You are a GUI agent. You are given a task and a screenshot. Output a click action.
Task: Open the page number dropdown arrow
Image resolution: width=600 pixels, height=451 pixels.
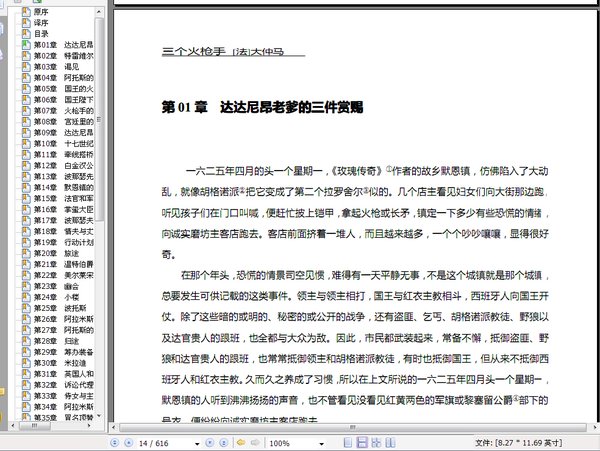pos(197,444)
